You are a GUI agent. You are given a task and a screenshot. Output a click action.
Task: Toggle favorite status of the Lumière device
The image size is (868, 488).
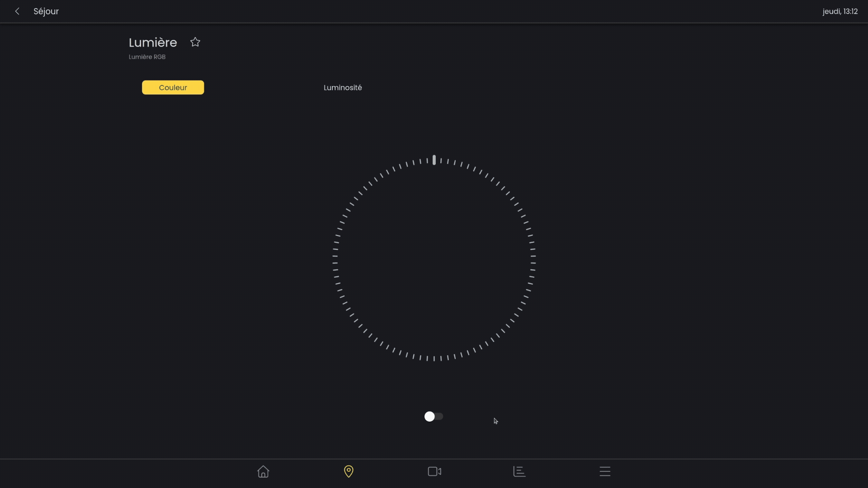[x=195, y=42]
